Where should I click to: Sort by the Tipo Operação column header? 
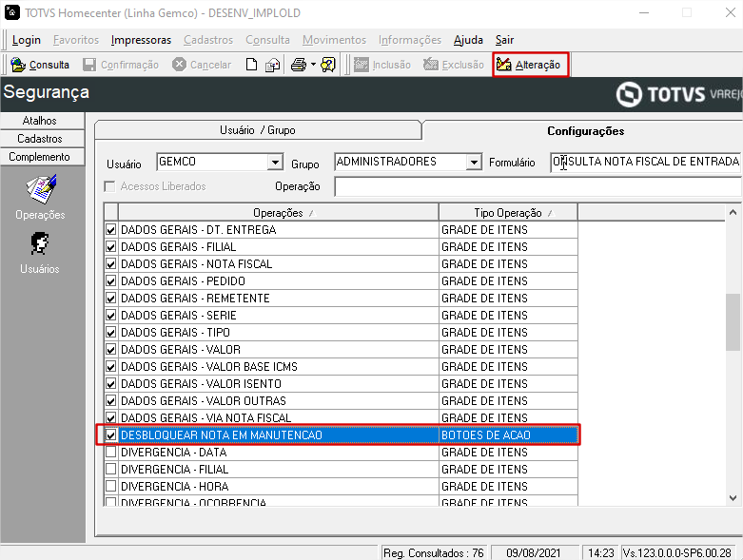point(508,213)
